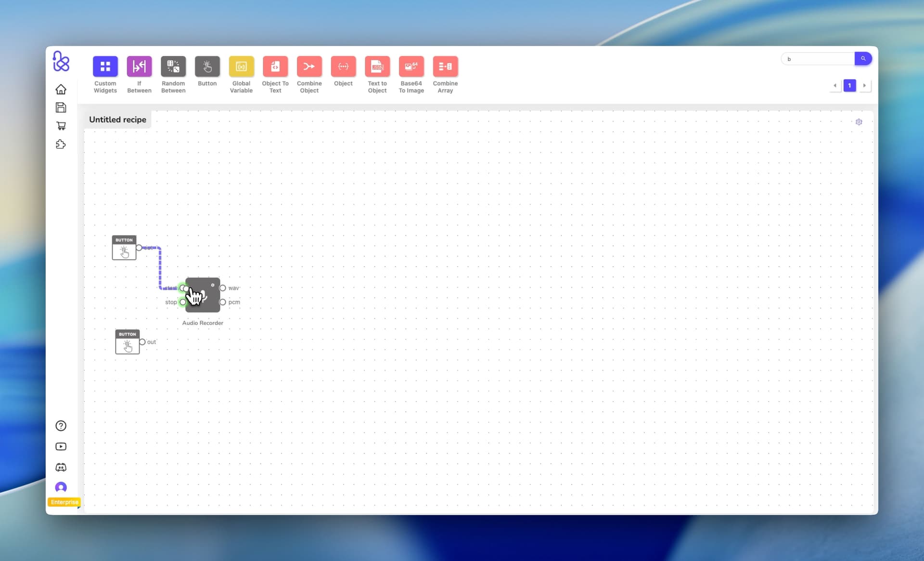The height and width of the screenshot is (561, 924).
Task: Choose the Random Between node
Action: click(173, 66)
